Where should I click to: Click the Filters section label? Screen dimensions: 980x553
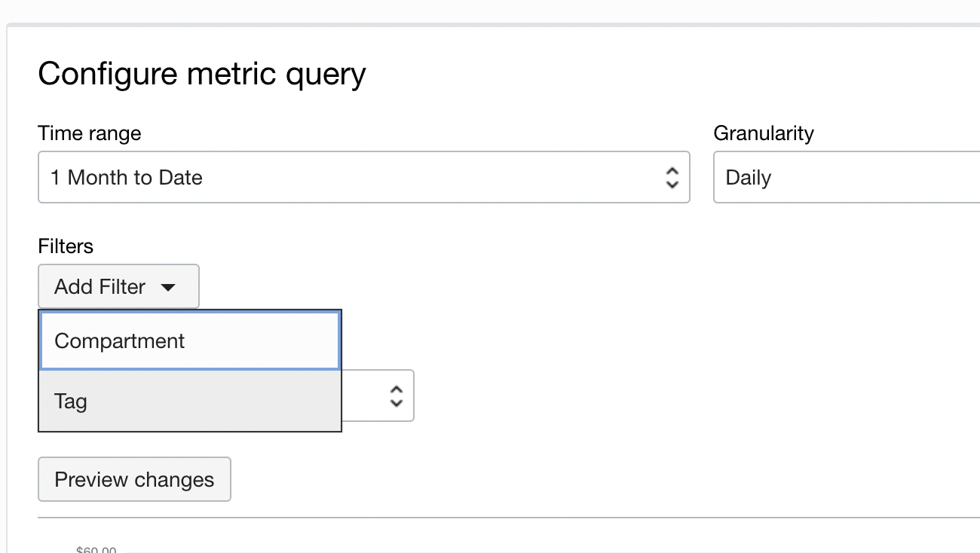click(x=66, y=246)
